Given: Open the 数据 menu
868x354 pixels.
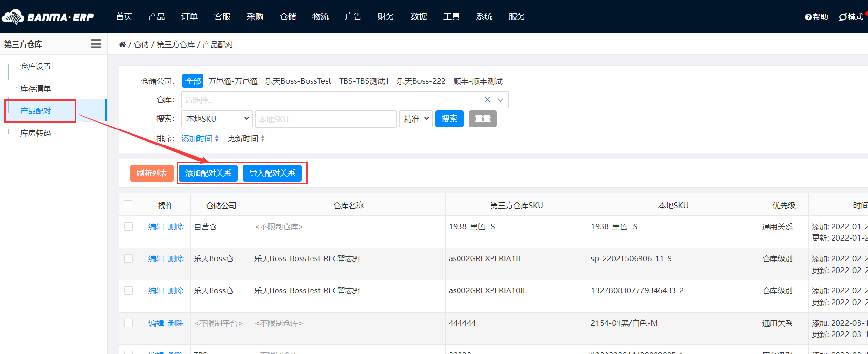Looking at the screenshot, I should (x=419, y=16).
